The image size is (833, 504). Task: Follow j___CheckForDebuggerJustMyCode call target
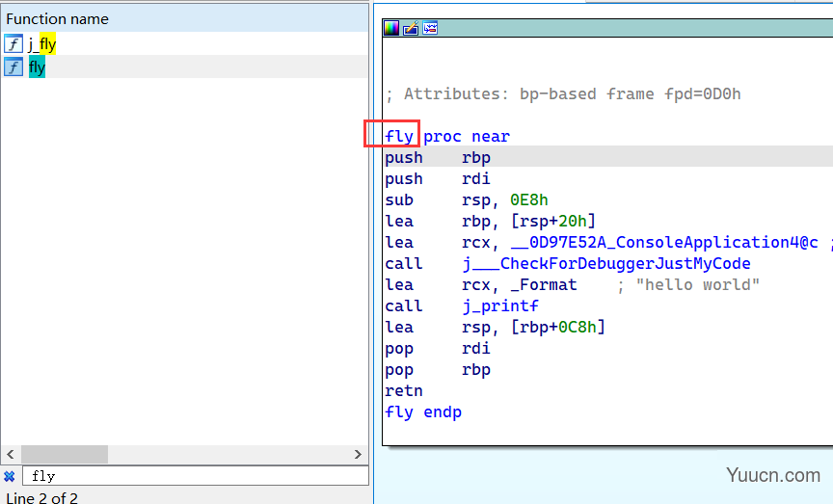[606, 264]
